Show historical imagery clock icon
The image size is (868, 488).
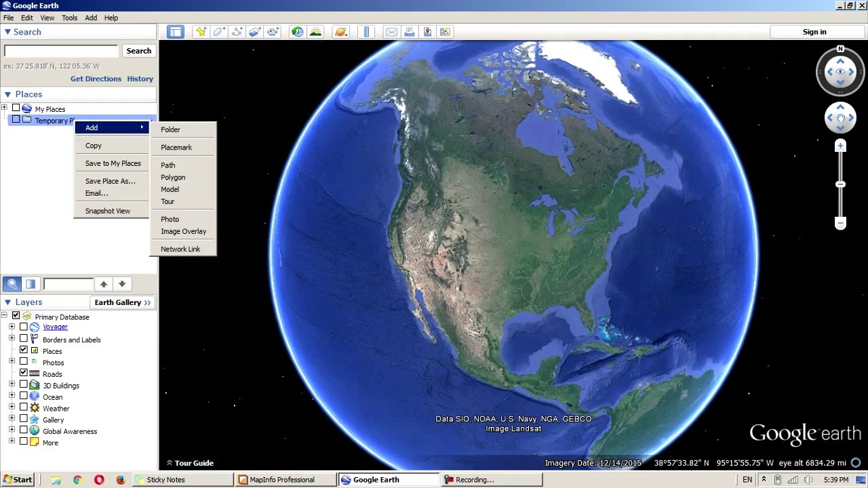coord(297,32)
